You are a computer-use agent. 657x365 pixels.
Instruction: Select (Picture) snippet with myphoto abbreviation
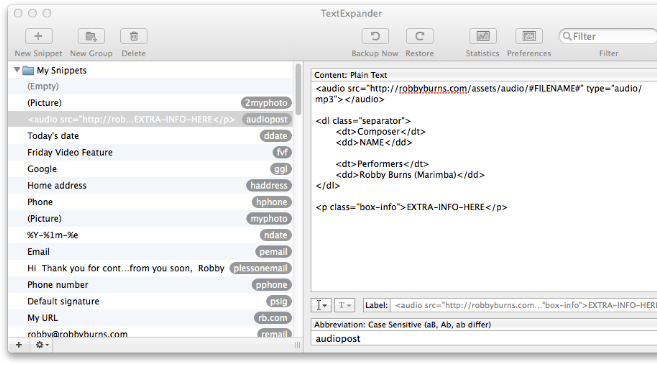[151, 219]
